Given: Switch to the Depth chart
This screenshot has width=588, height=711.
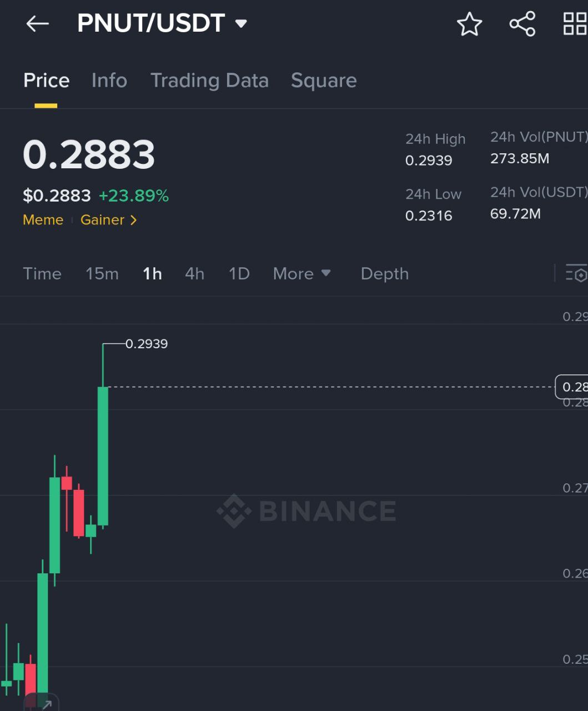Looking at the screenshot, I should tap(385, 273).
